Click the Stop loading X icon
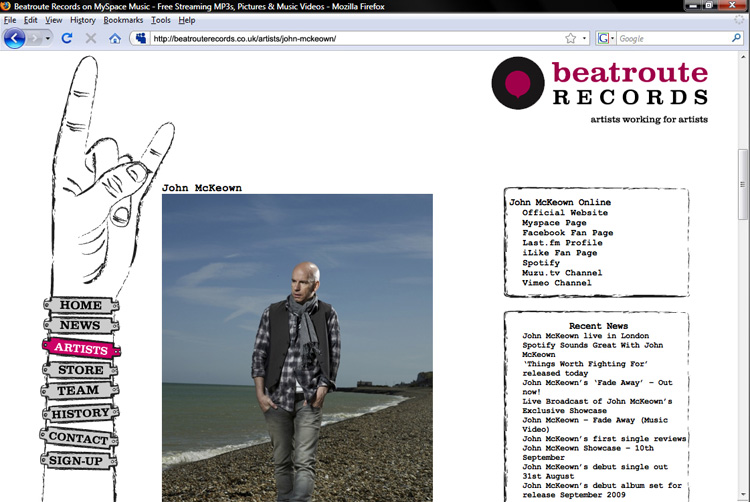Image resolution: width=750 pixels, height=502 pixels. click(91, 38)
